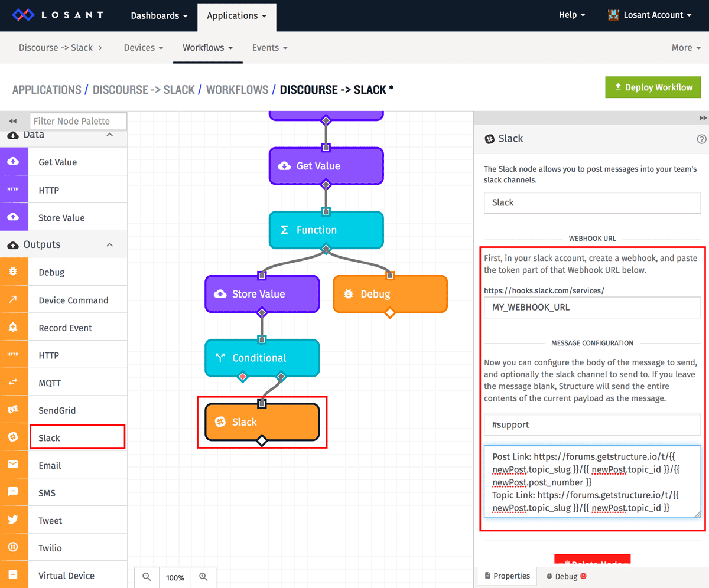Open the Devices dropdown in sub-navigation

[144, 47]
